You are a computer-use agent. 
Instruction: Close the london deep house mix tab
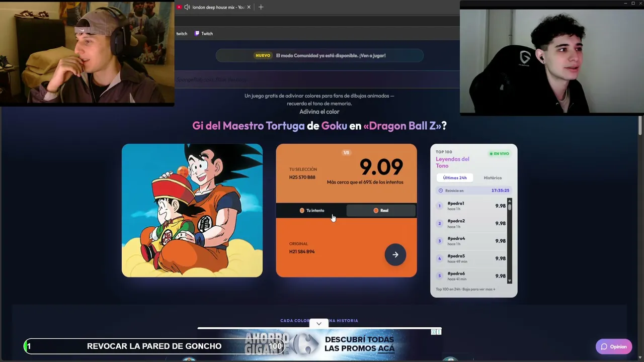click(249, 7)
